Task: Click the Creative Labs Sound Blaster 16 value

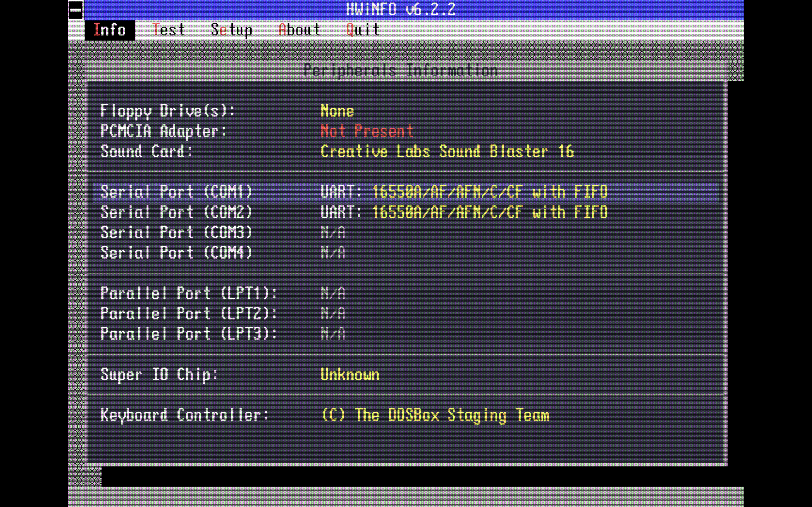Action: click(446, 152)
